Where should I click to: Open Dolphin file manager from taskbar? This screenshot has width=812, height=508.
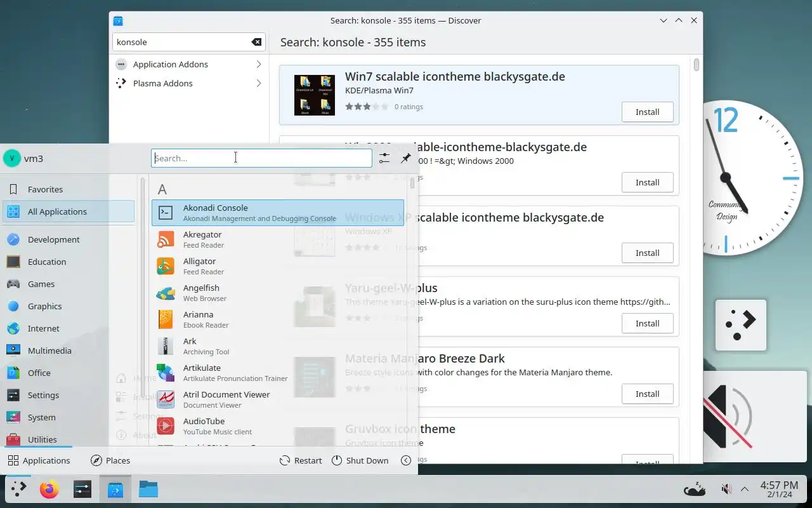click(148, 489)
